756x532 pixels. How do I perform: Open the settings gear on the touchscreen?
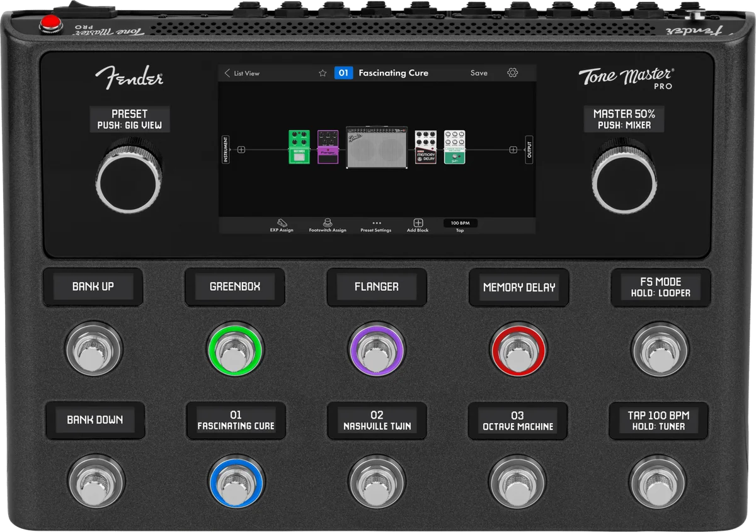(512, 73)
